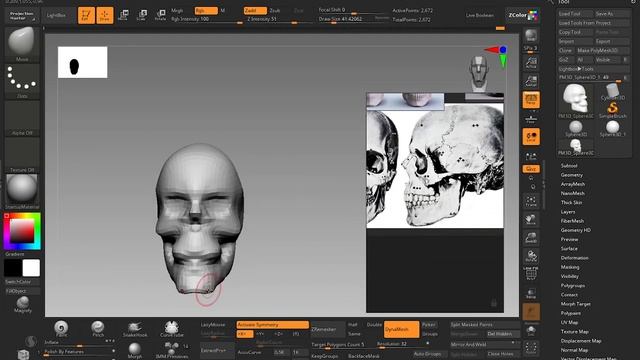
Task: Click the skull tool thumbnail
Action: pyautogui.click(x=576, y=101)
